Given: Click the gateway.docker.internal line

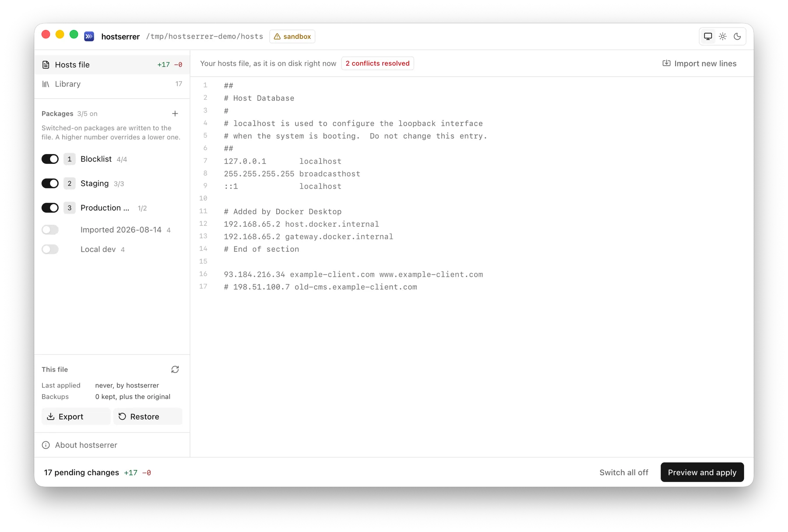Looking at the screenshot, I should click(x=308, y=237).
